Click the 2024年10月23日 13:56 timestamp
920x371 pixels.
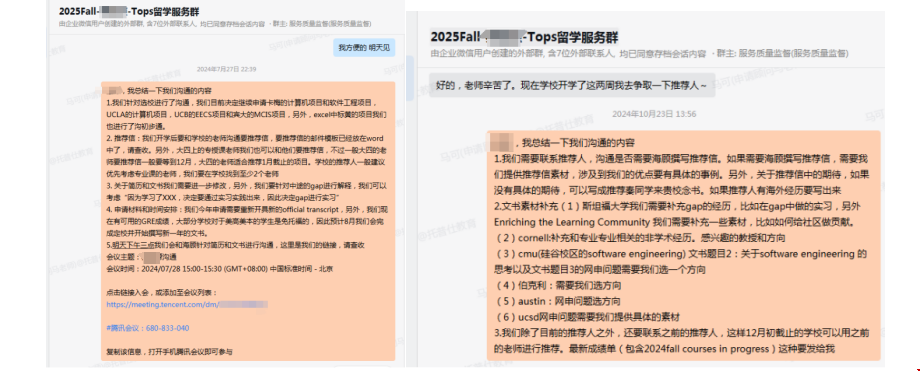coord(654,114)
